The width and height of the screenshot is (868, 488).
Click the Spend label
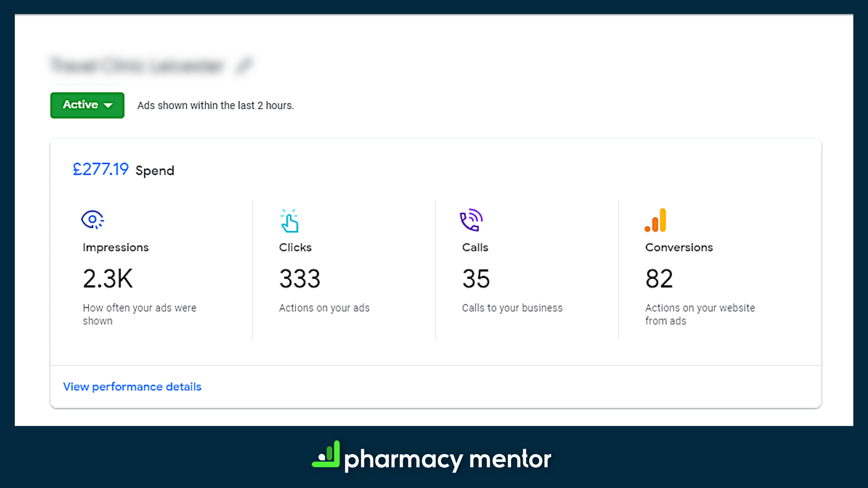(155, 171)
